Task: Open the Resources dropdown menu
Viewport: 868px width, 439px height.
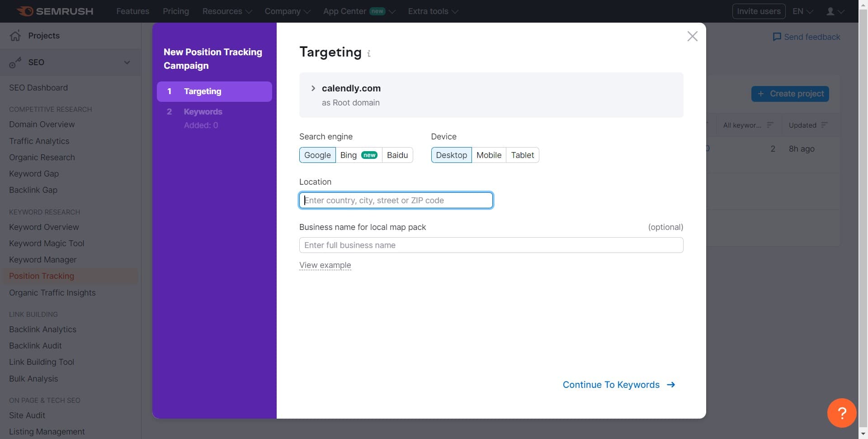Action: [227, 11]
